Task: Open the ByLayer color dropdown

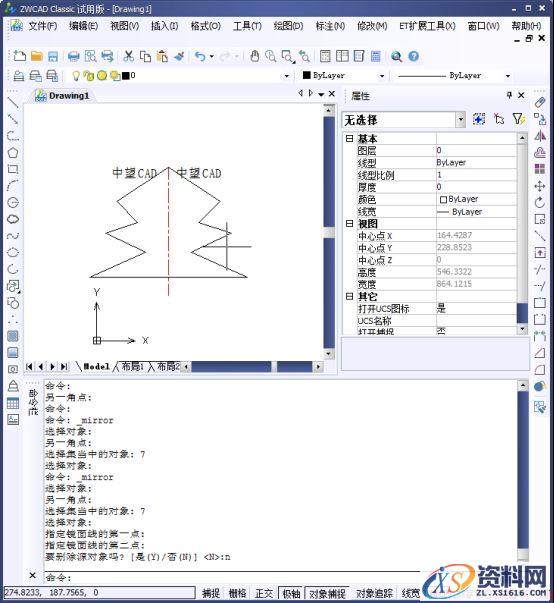Action: 382,76
